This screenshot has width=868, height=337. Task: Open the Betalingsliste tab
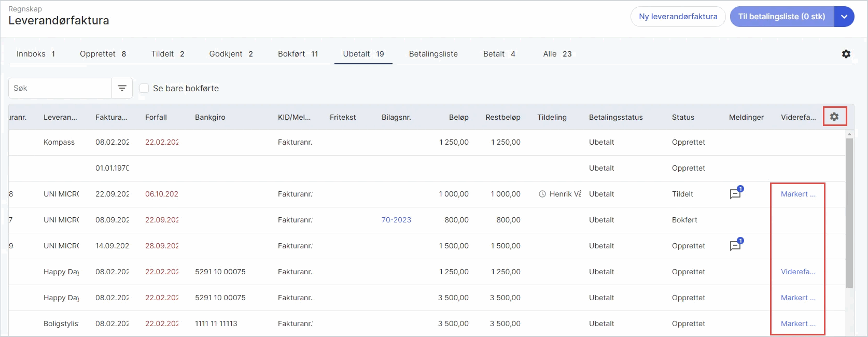(433, 54)
